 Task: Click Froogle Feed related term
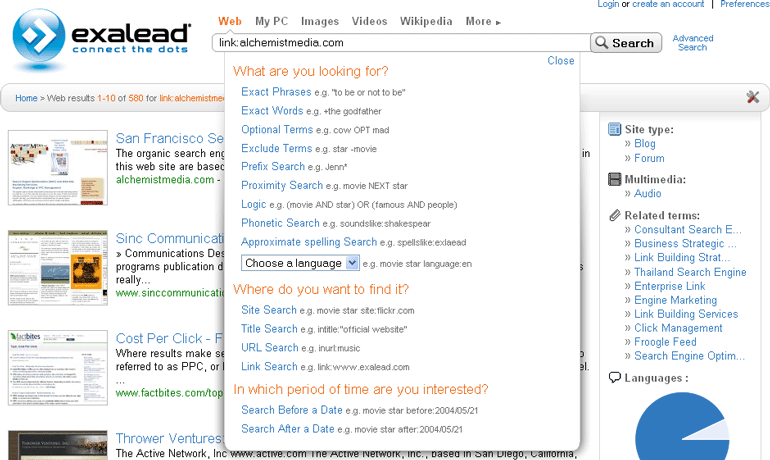[x=665, y=342]
